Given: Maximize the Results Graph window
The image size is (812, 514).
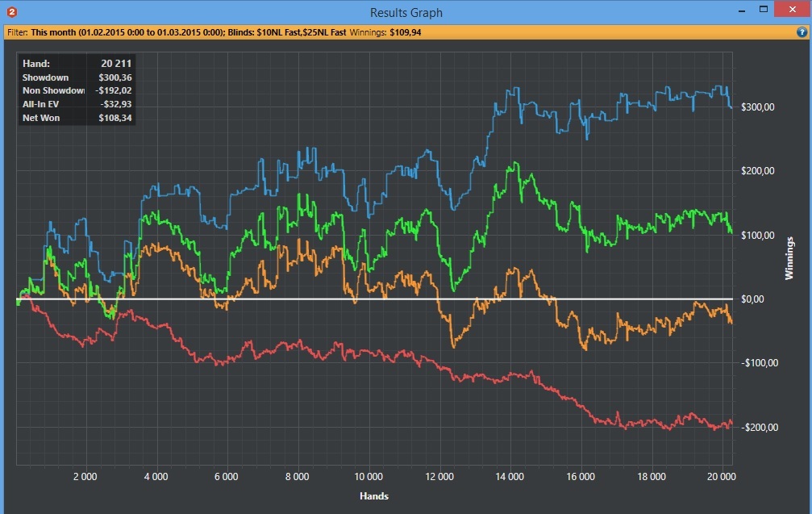Looking at the screenshot, I should (764, 10).
